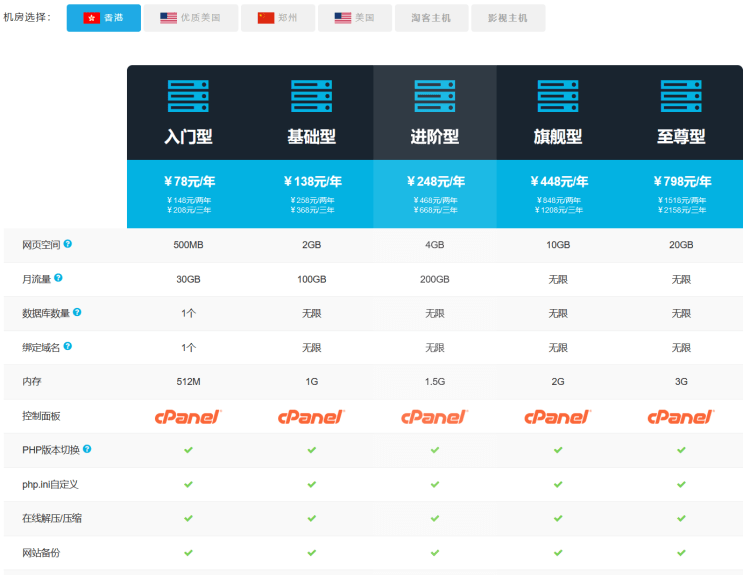Select the 至尊型 plan heading
Screen dimensions: 750x575
pyautogui.click(x=681, y=137)
